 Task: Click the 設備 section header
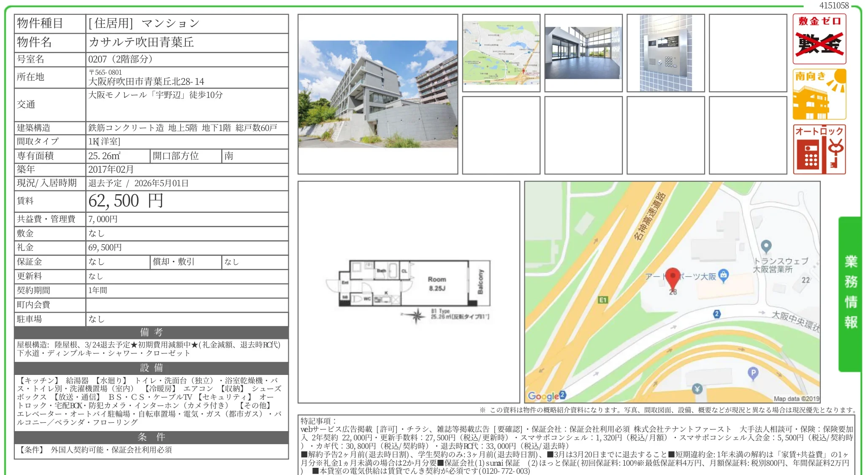point(151,368)
